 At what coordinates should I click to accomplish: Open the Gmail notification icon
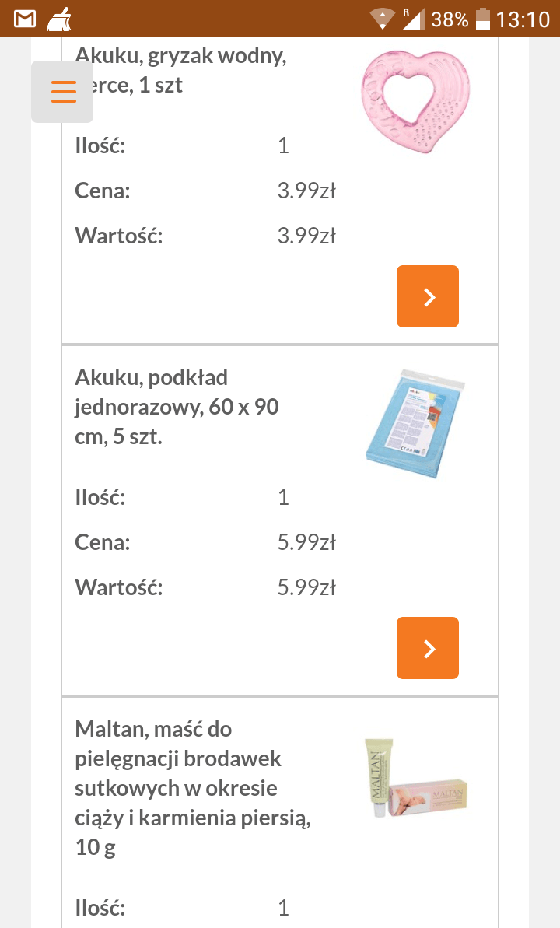click(25, 19)
